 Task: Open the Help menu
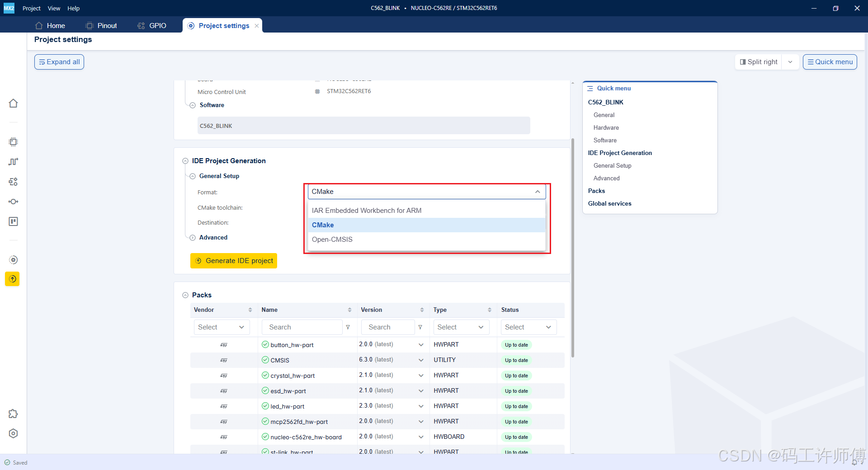coord(74,8)
